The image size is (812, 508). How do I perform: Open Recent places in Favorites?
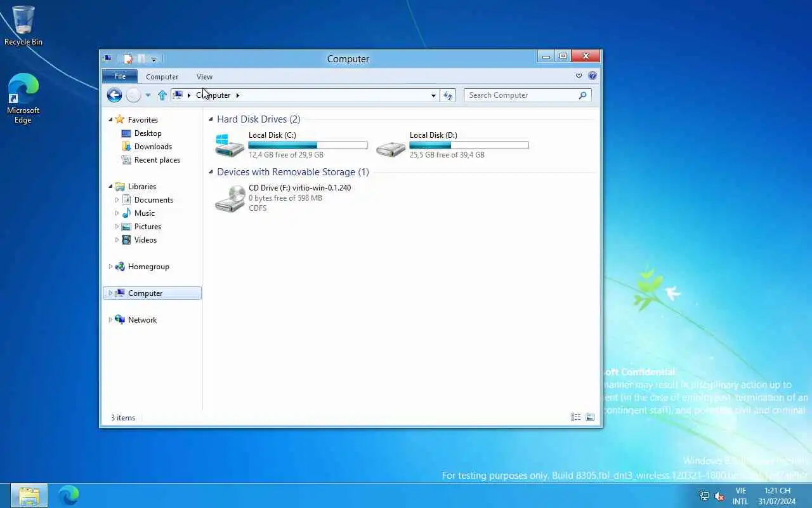click(x=157, y=160)
